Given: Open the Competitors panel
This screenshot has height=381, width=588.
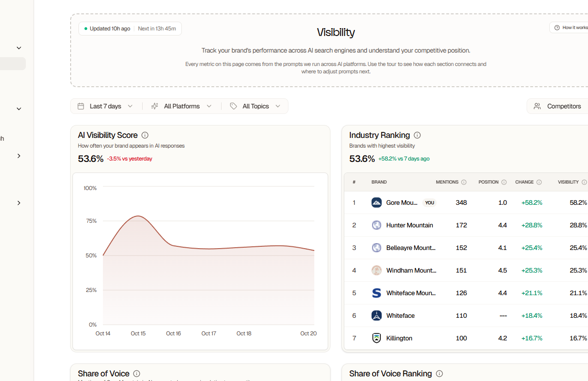Looking at the screenshot, I should [563, 106].
